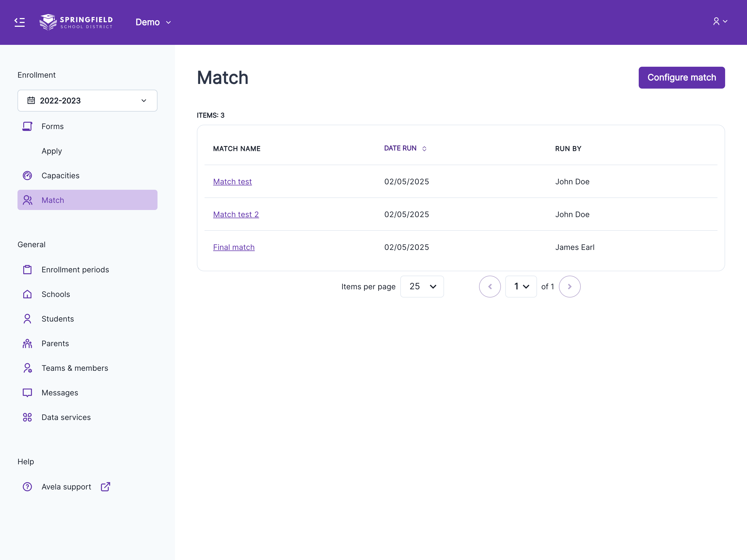The image size is (747, 560).
Task: Select the Schools home icon
Action: pos(27,294)
